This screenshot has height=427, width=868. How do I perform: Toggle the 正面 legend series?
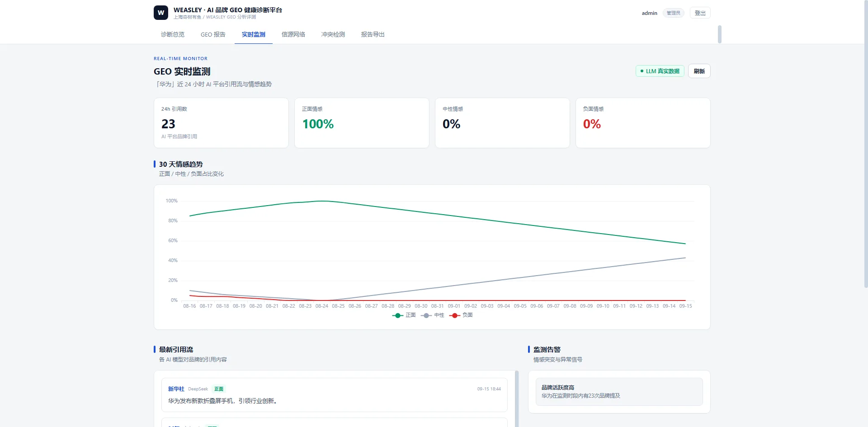[404, 315]
